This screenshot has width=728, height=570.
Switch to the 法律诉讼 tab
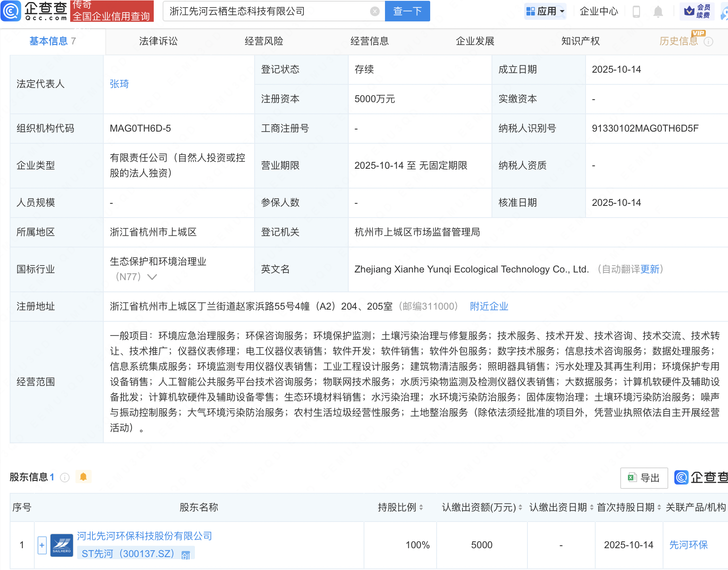pos(158,41)
